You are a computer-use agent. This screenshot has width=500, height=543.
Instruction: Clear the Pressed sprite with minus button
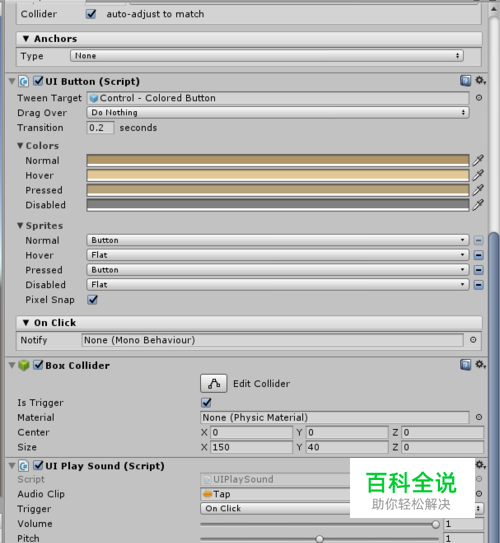click(x=479, y=270)
